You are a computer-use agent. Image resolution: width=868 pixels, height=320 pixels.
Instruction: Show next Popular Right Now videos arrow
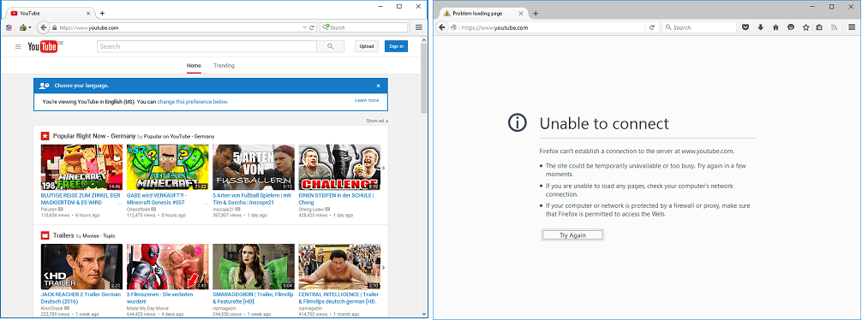coord(384,168)
